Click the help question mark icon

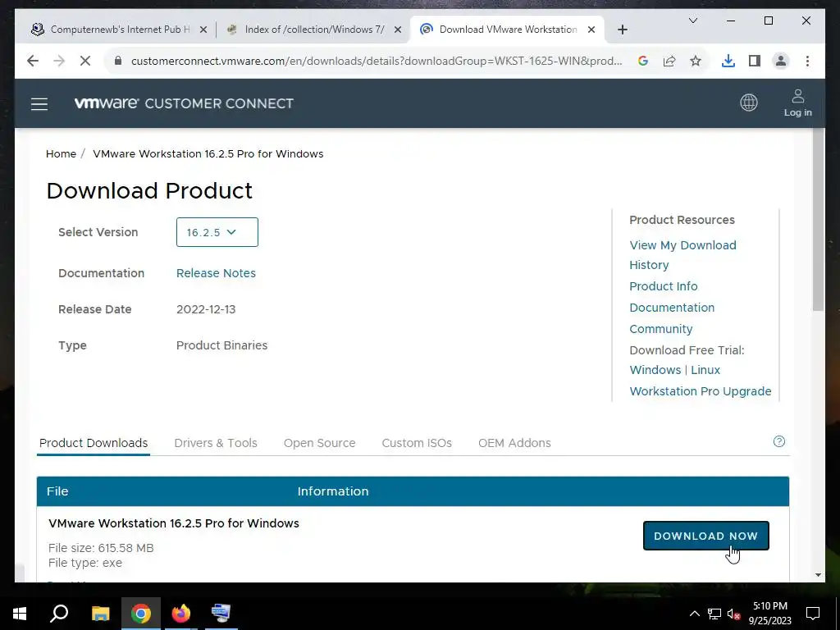pyautogui.click(x=779, y=441)
